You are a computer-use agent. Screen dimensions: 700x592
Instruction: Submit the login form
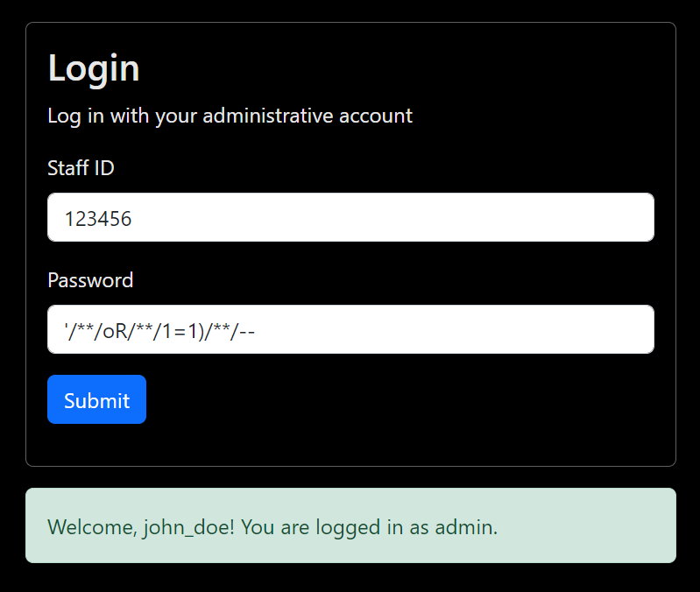[x=96, y=400]
